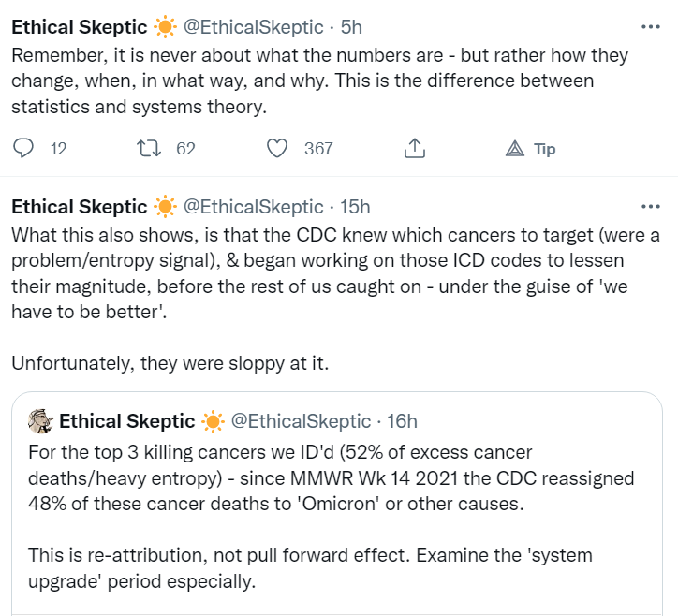Click the 16h timestamp in quoted tweet

point(400,421)
